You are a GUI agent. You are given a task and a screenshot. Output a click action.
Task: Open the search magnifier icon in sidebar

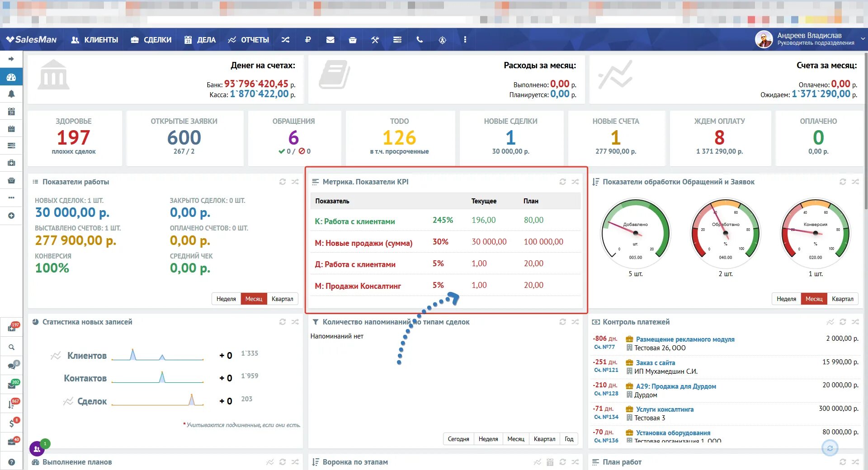tap(11, 347)
